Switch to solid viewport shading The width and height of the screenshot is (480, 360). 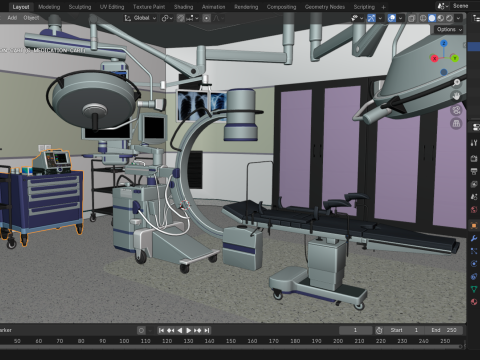[432, 18]
